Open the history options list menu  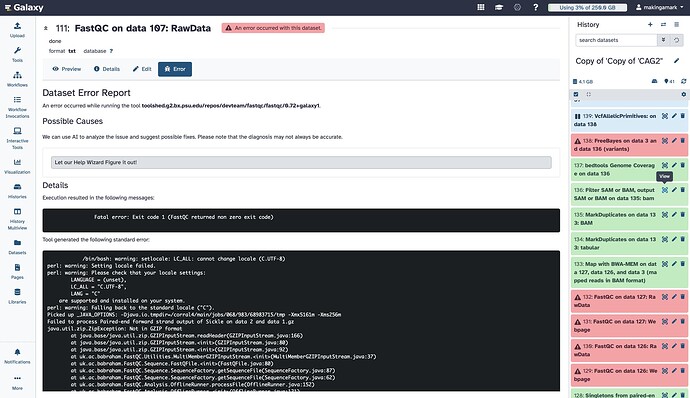677,25
